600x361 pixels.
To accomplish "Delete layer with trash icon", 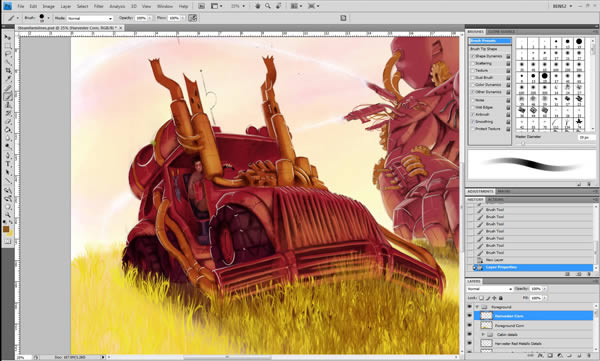I will pyautogui.click(x=589, y=356).
